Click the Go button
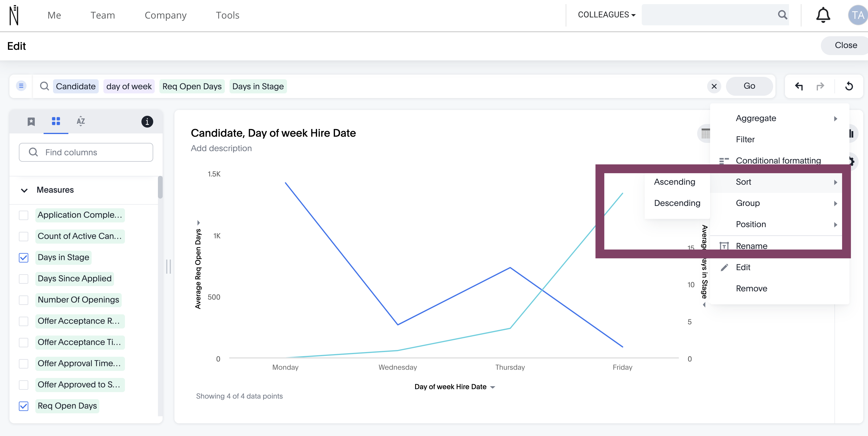 pos(749,86)
